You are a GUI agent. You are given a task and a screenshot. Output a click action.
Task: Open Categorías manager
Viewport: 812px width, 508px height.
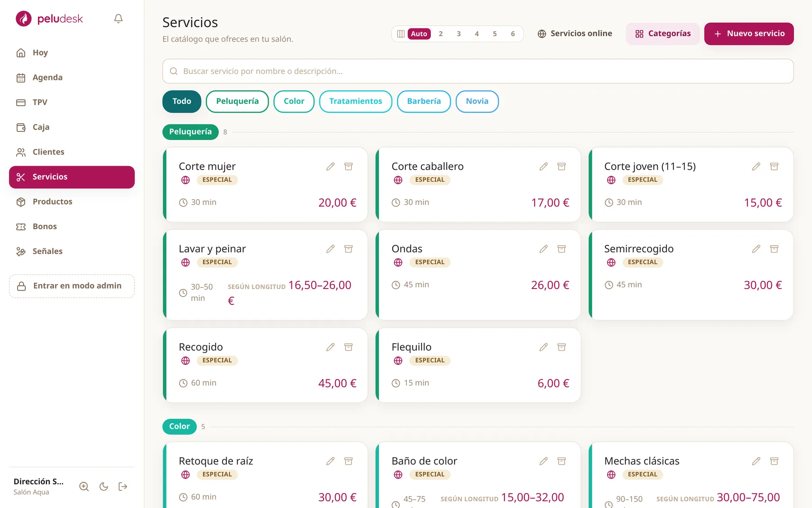(x=663, y=34)
